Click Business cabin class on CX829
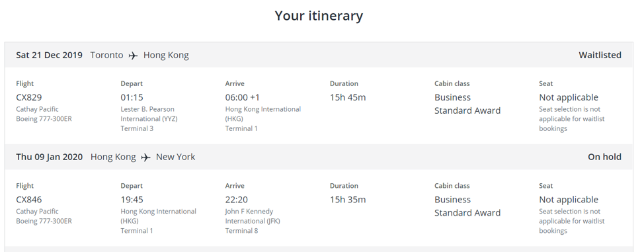Viewport: 644px width, 252px height. [x=453, y=97]
